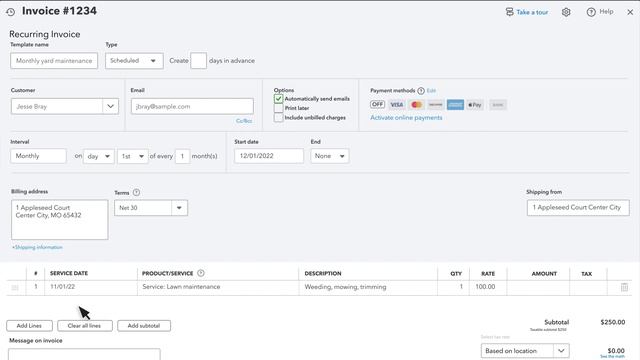Open the Type Scheduled dropdown
The height and width of the screenshot is (360, 640).
134,61
